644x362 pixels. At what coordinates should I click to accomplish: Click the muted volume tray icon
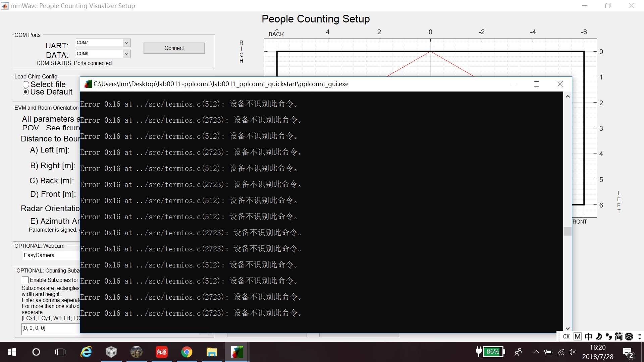572,352
